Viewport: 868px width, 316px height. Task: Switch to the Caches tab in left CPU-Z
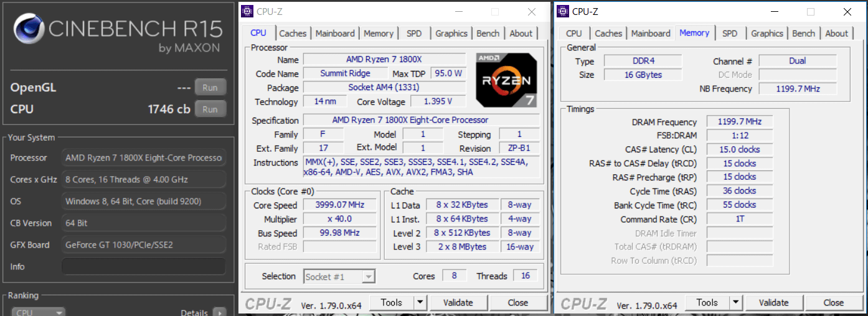(x=293, y=34)
